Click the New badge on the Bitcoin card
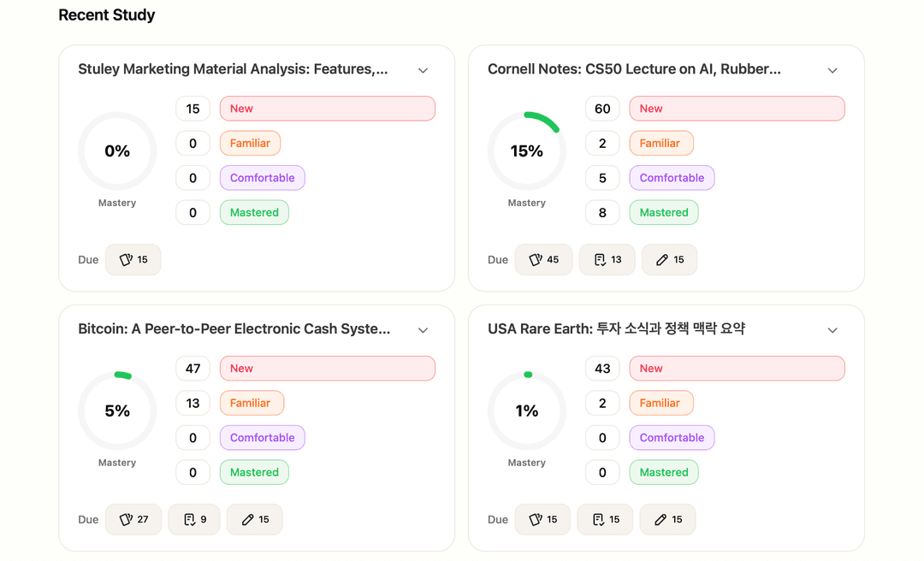Screen dimensions: 924x561 point(327,368)
